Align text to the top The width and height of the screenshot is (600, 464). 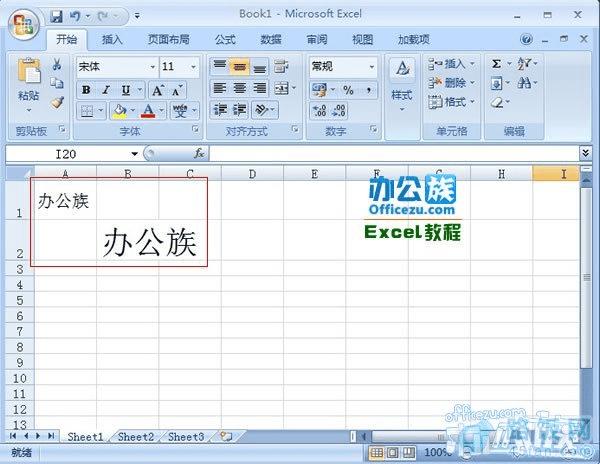coord(219,67)
